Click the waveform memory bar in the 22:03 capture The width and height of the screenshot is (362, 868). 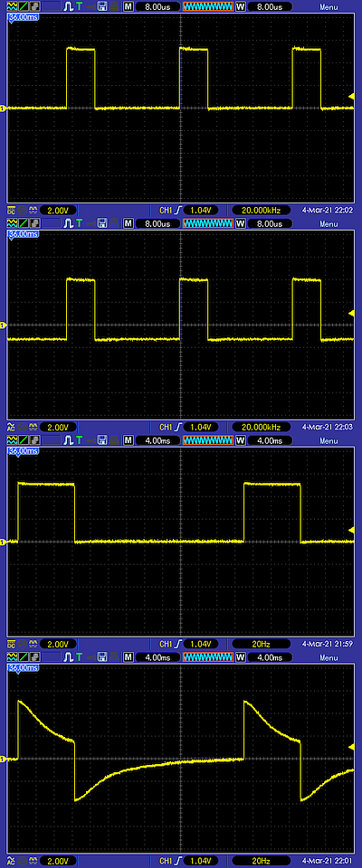pyautogui.click(x=207, y=223)
